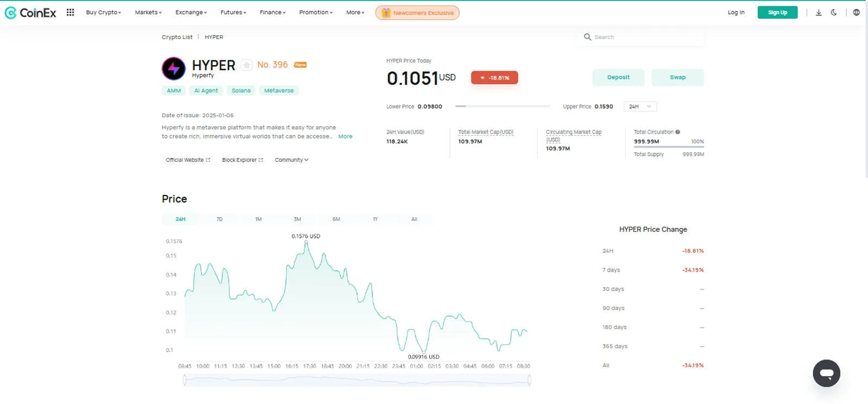Select the 6M chart tab
Image resolution: width=868 pixels, height=404 pixels.
(x=336, y=219)
